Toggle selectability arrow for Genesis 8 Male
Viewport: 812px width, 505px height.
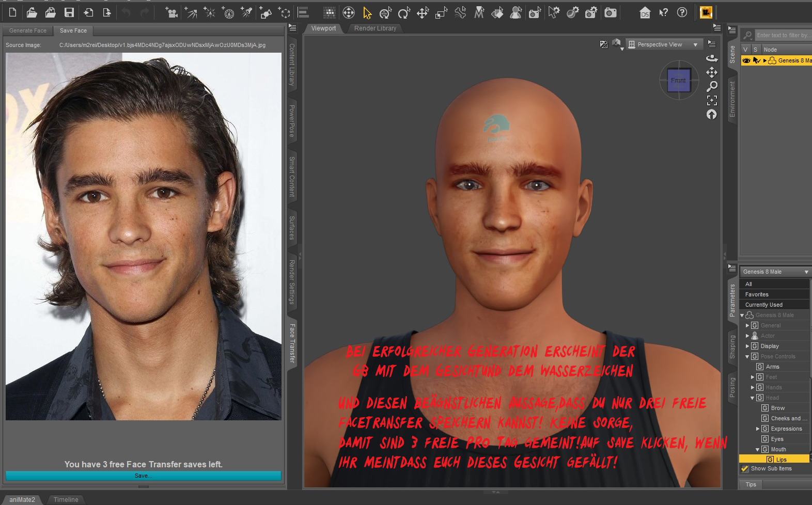(x=757, y=60)
